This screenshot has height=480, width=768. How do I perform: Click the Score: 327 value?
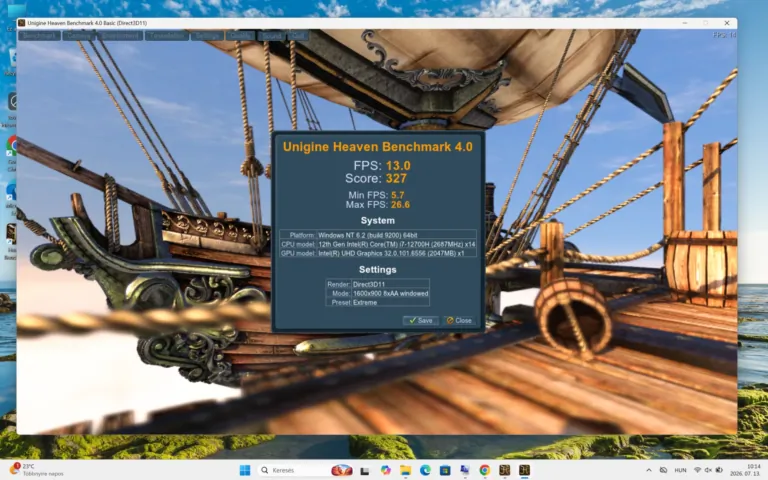pos(376,178)
